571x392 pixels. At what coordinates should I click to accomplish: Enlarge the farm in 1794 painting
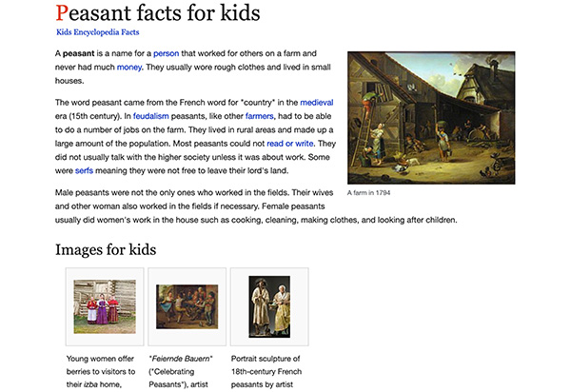(431, 118)
